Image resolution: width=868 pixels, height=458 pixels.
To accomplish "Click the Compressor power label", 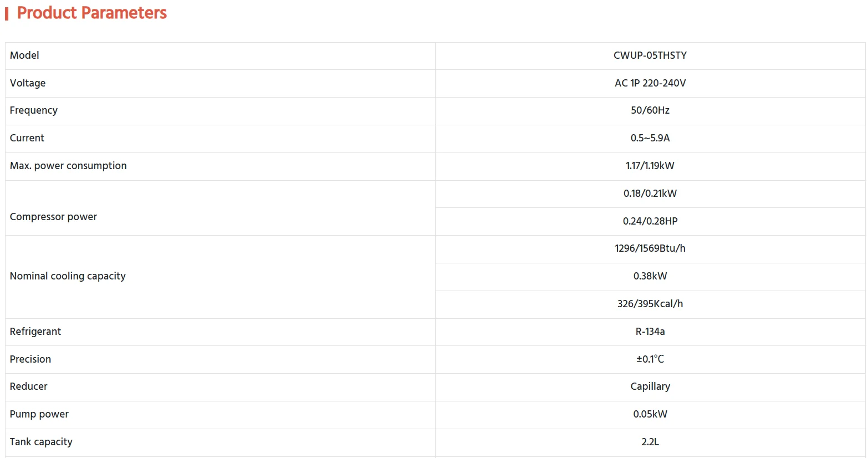I will click(53, 217).
